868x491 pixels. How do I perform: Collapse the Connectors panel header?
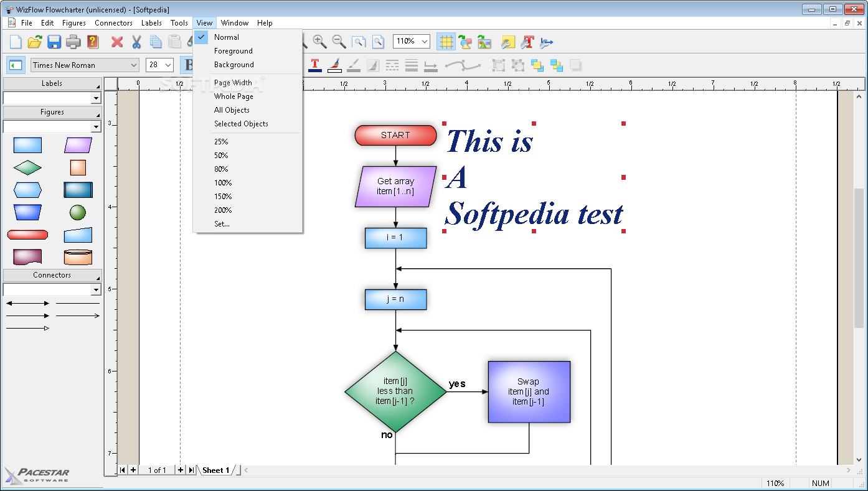52,275
